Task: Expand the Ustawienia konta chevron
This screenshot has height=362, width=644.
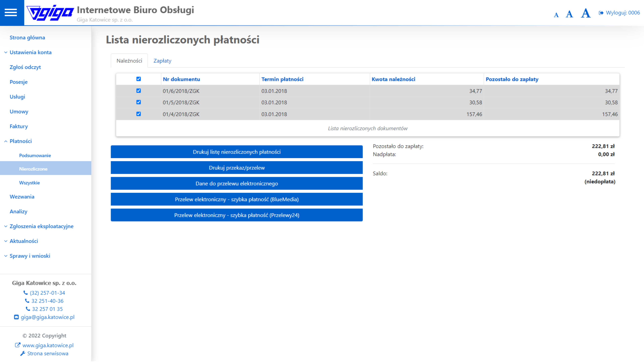Action: pos(6,52)
